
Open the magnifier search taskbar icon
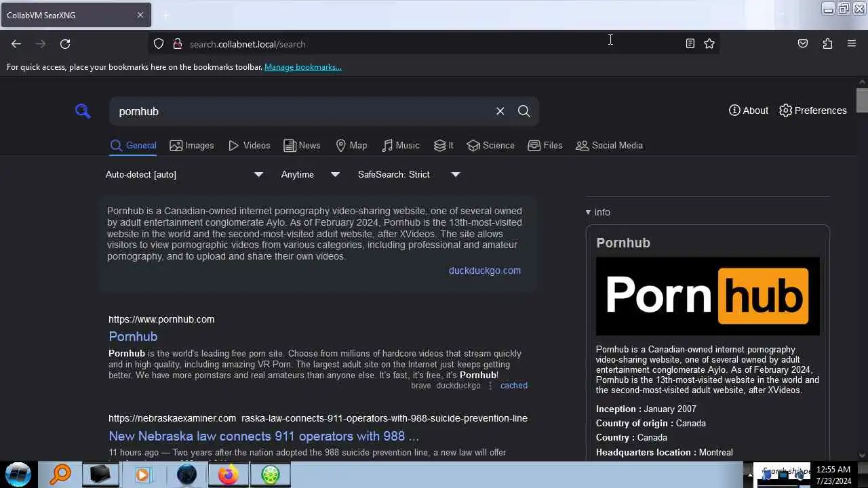[60, 474]
